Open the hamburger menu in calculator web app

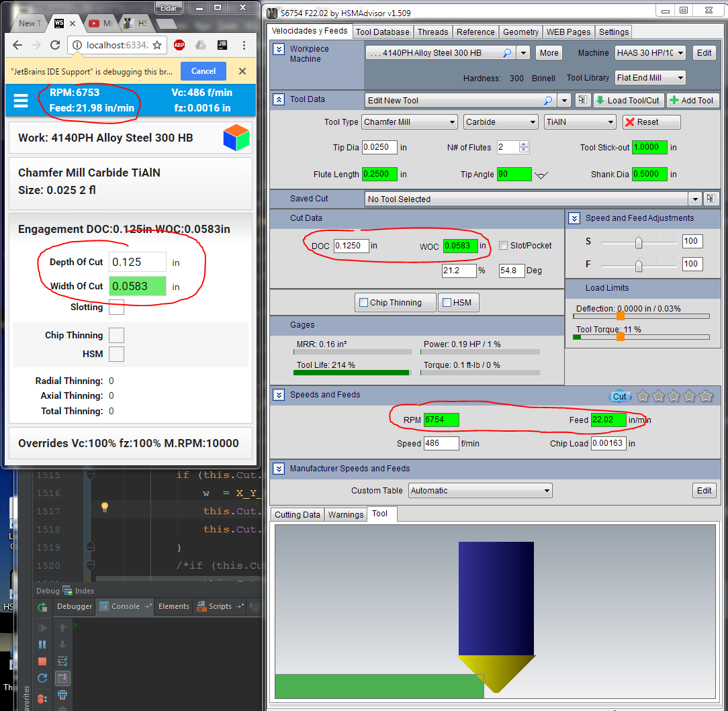(x=20, y=100)
